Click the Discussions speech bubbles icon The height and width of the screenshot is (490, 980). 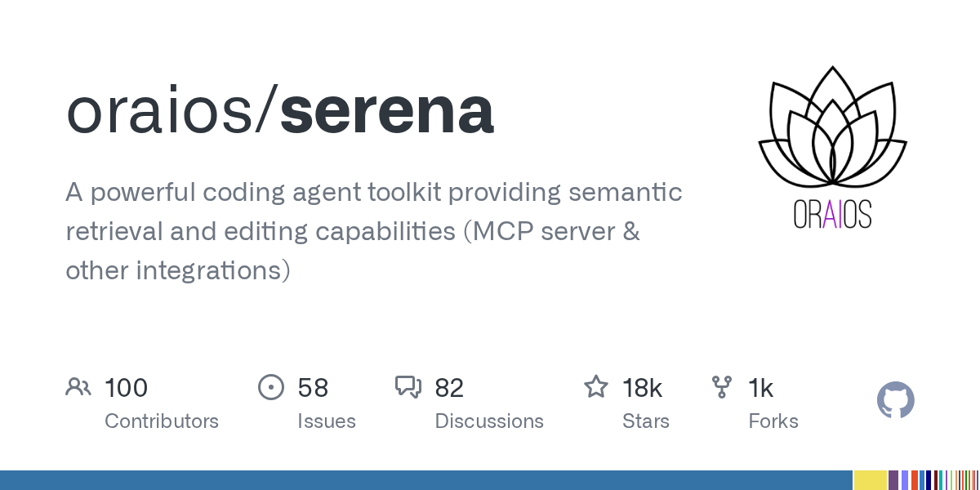click(x=408, y=387)
